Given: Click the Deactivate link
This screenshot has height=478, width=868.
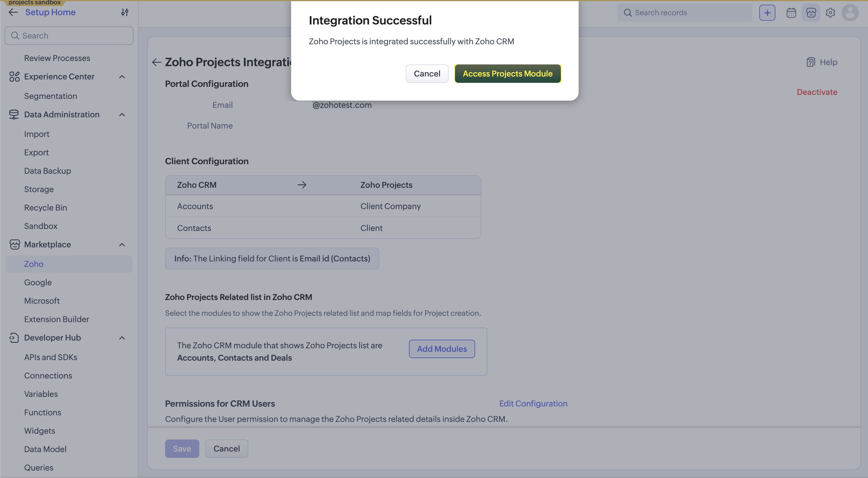Looking at the screenshot, I should click(817, 92).
